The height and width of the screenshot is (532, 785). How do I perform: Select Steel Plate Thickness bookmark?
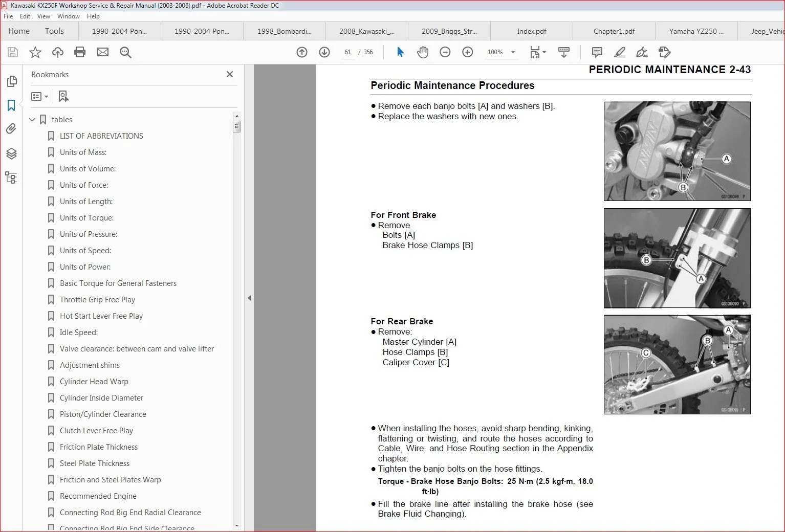pyautogui.click(x=95, y=463)
